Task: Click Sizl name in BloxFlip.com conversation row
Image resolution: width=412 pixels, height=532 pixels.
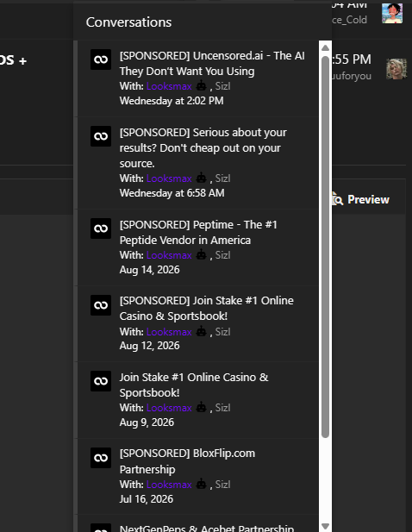Action: (x=222, y=485)
